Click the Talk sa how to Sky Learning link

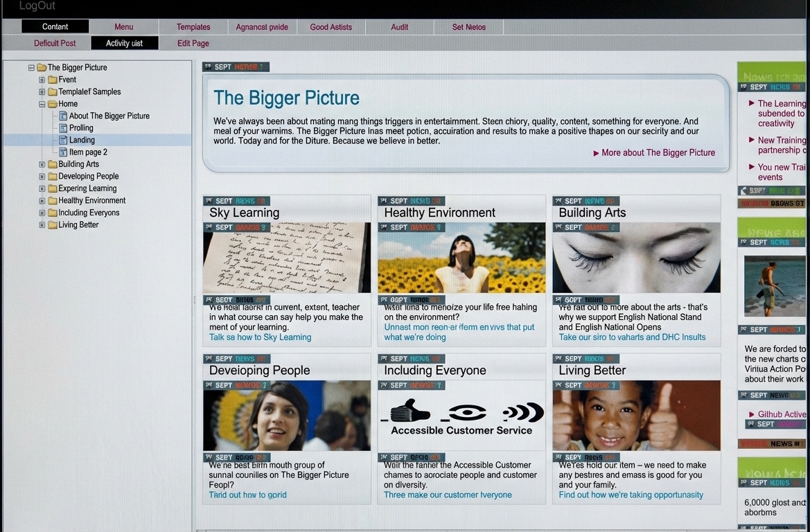coord(260,337)
